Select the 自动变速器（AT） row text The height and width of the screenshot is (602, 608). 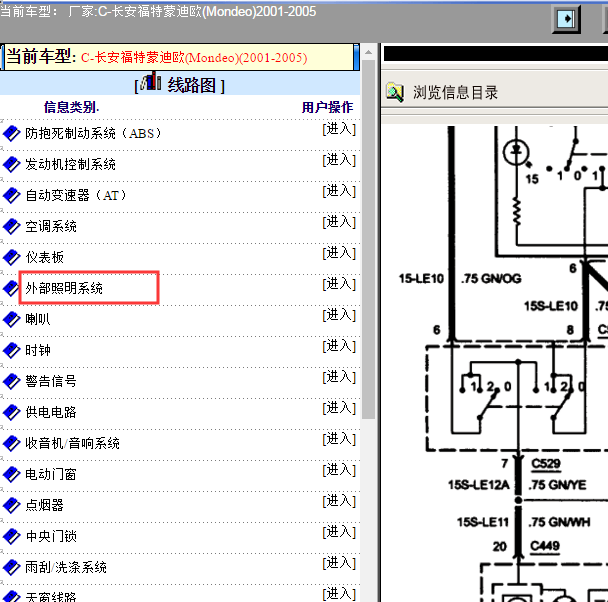click(x=76, y=195)
